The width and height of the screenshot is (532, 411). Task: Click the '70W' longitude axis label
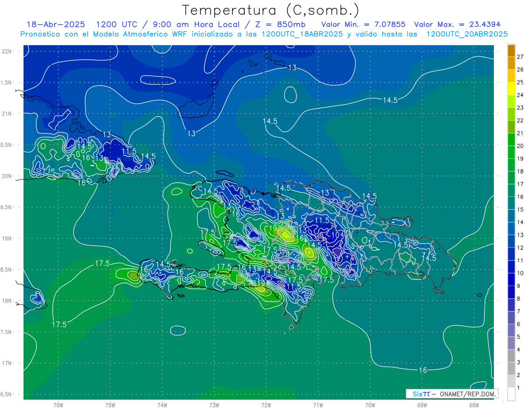[370, 405]
